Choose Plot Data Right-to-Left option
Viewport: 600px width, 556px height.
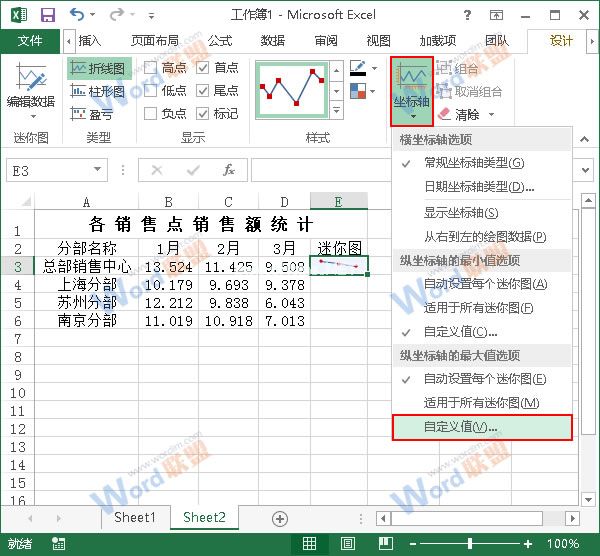[482, 237]
